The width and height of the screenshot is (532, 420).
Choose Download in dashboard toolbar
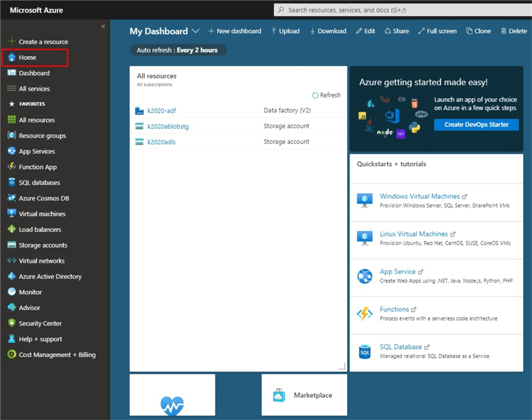coord(328,31)
